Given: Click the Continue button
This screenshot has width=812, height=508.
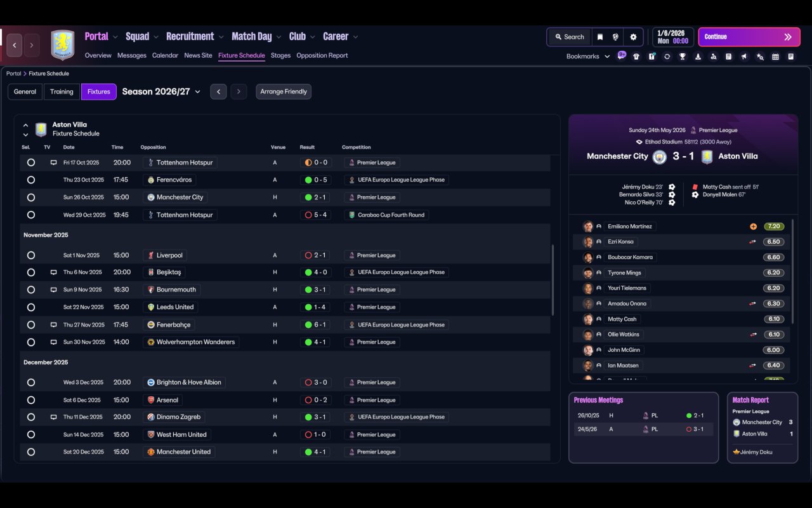Looking at the screenshot, I should 749,37.
